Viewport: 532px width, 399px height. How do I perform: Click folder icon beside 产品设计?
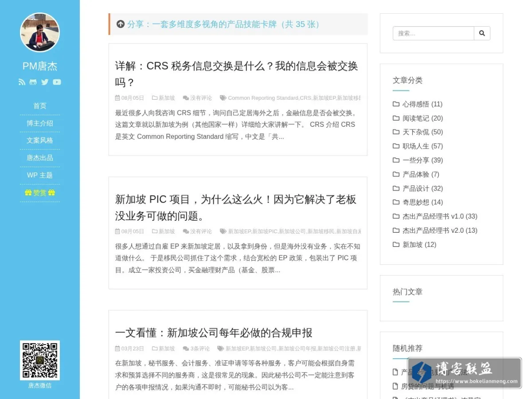tap(396, 188)
